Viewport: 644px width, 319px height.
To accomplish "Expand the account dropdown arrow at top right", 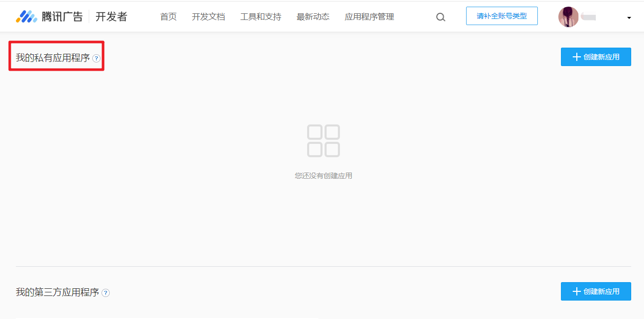I will pyautogui.click(x=629, y=17).
